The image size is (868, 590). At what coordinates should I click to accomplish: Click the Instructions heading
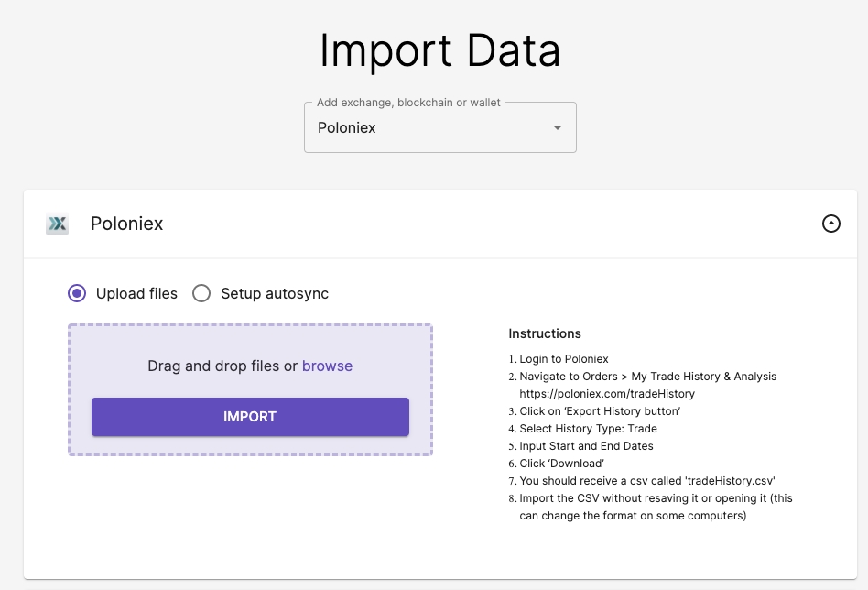(545, 333)
